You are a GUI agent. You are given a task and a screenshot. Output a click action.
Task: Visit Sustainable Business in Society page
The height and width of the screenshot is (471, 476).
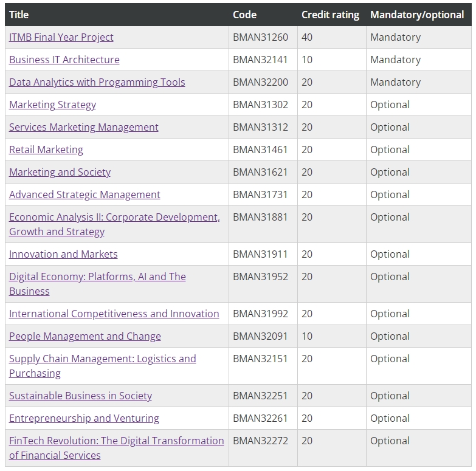(x=80, y=396)
